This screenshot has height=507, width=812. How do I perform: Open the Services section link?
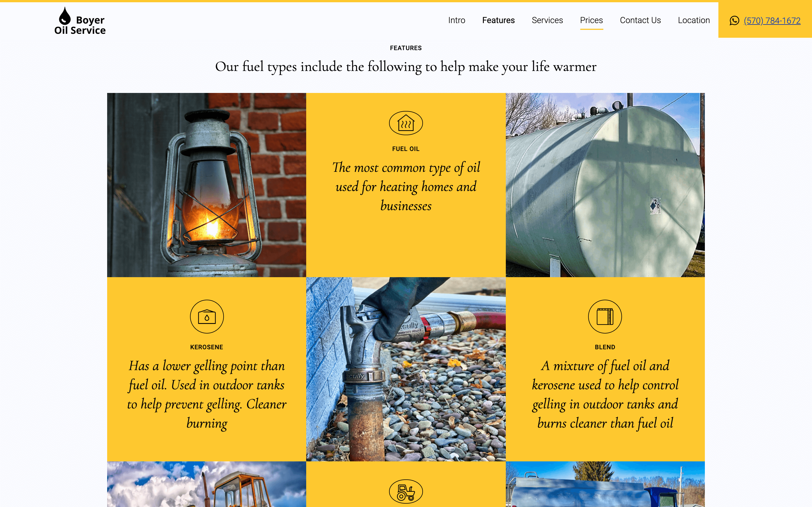547,20
